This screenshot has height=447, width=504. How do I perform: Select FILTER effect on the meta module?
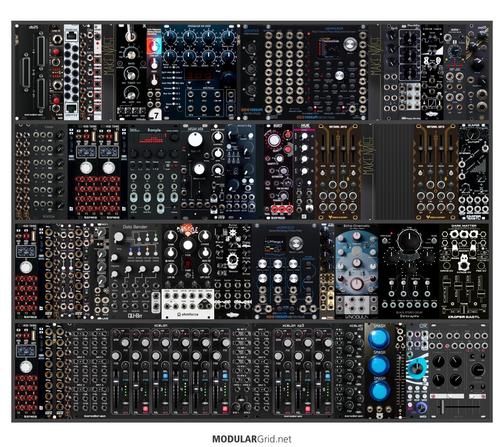click(x=424, y=388)
